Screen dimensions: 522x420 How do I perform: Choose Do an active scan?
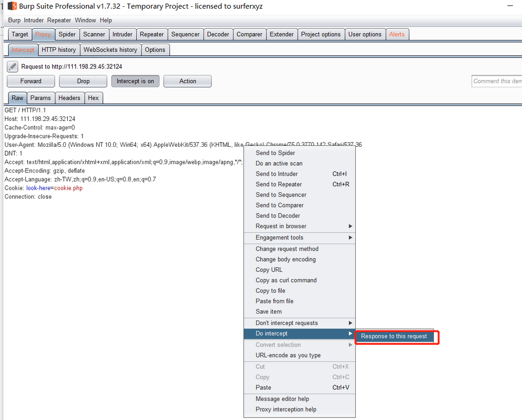299,163
